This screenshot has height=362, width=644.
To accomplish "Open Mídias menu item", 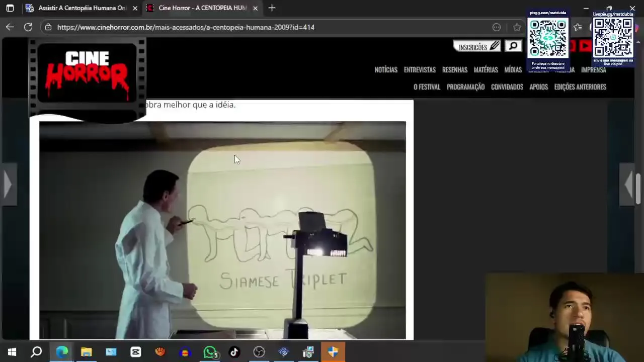I will tap(513, 70).
